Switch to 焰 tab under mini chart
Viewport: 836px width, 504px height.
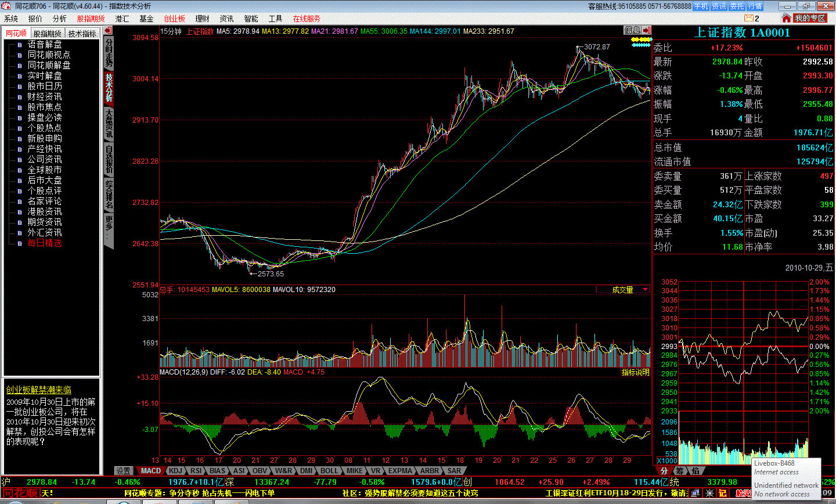[x=696, y=471]
